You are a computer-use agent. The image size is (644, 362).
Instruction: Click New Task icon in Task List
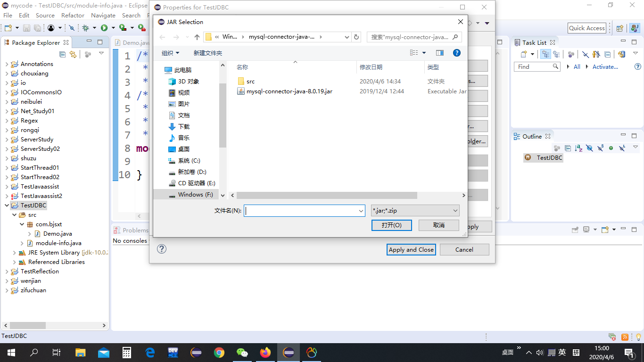coord(524,54)
